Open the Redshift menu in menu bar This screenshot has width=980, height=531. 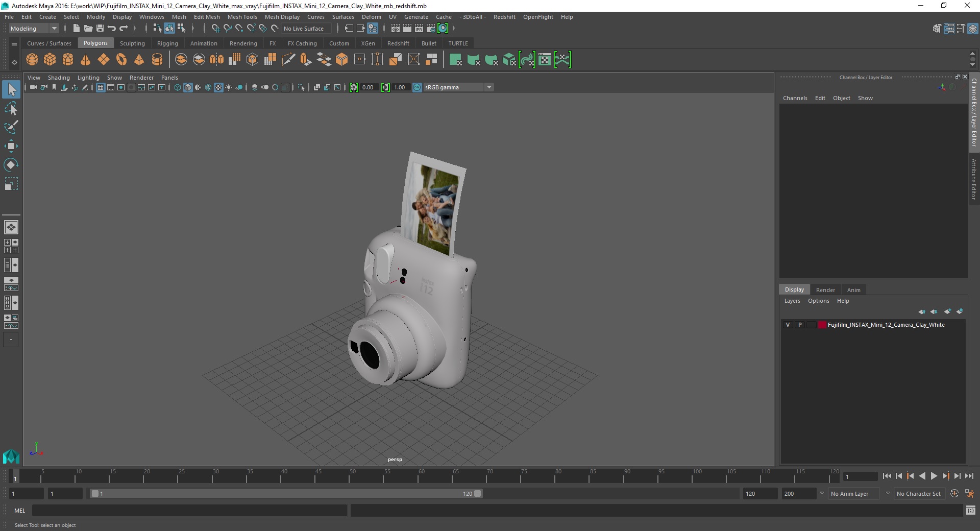(x=504, y=17)
